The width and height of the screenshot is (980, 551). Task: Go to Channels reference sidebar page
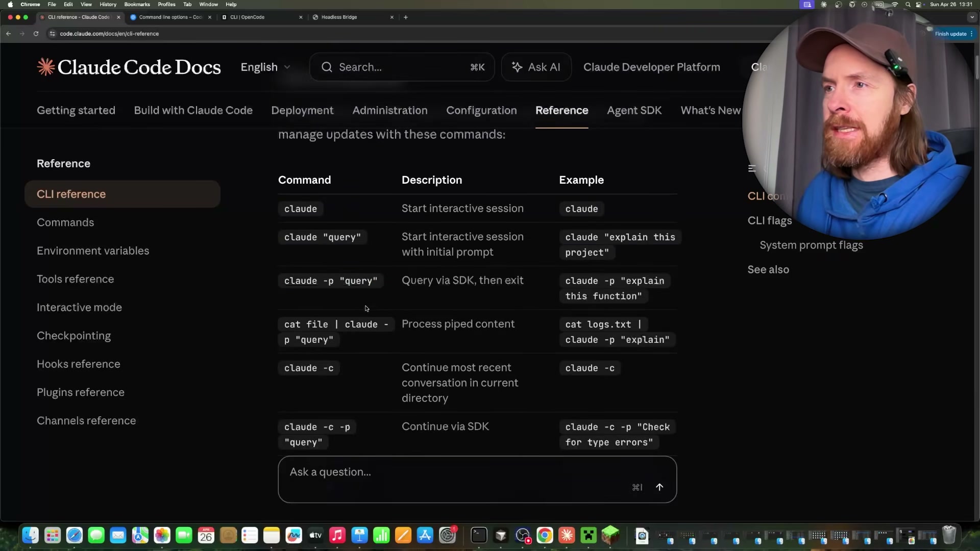click(x=86, y=420)
